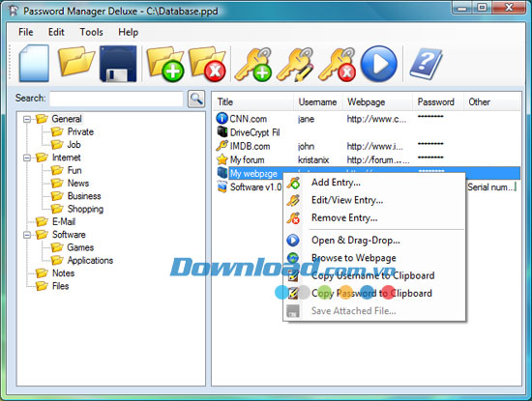Select the My forum entry title
This screenshot has width=532, height=401.
coord(247,159)
